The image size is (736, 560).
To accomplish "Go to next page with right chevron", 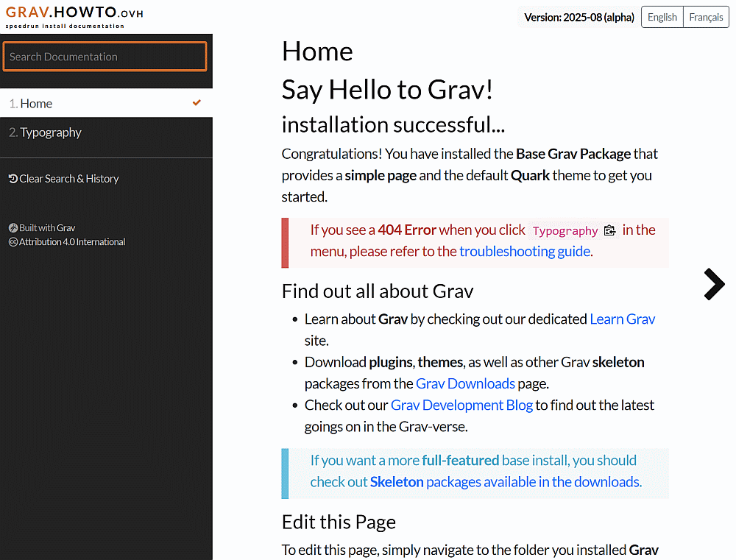I will pyautogui.click(x=713, y=284).
